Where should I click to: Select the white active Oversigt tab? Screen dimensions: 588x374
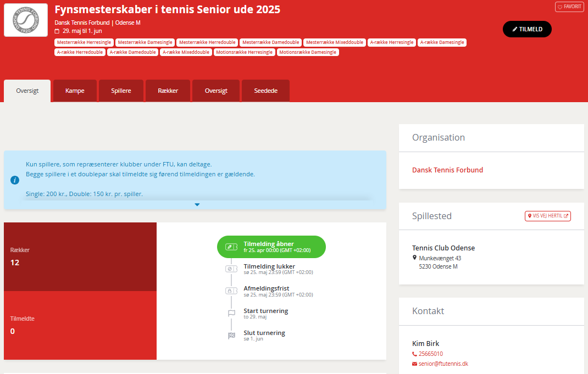point(27,91)
